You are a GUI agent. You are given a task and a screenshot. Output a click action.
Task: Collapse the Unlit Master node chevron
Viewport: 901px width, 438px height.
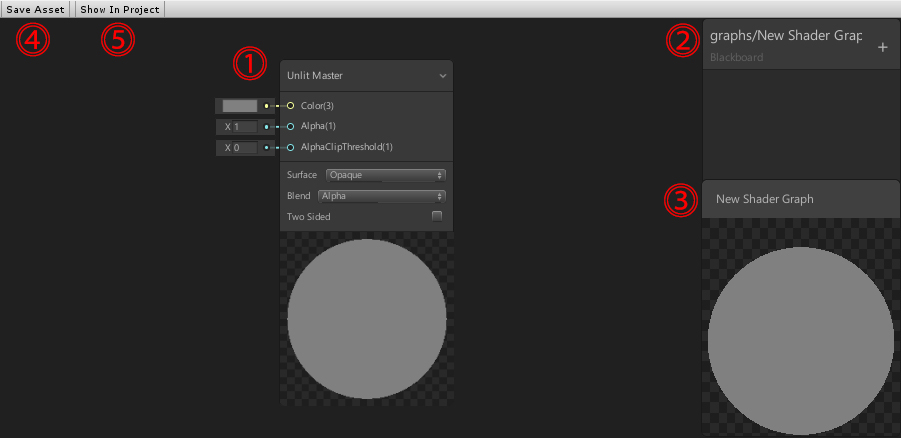(442, 75)
